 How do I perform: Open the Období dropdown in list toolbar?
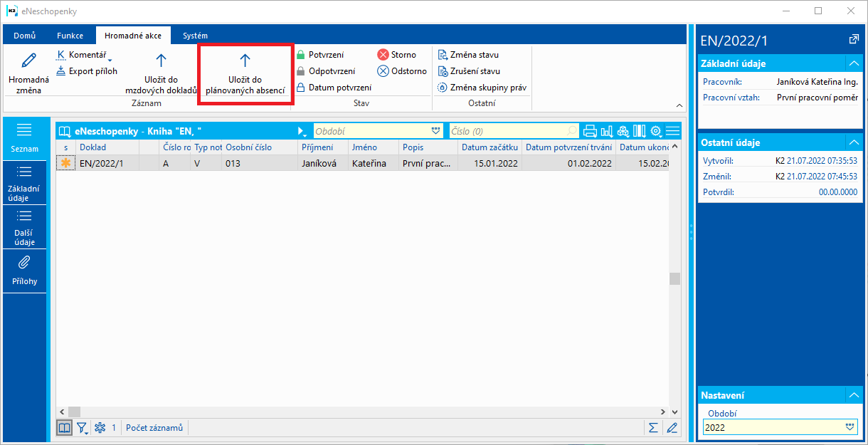pyautogui.click(x=436, y=131)
